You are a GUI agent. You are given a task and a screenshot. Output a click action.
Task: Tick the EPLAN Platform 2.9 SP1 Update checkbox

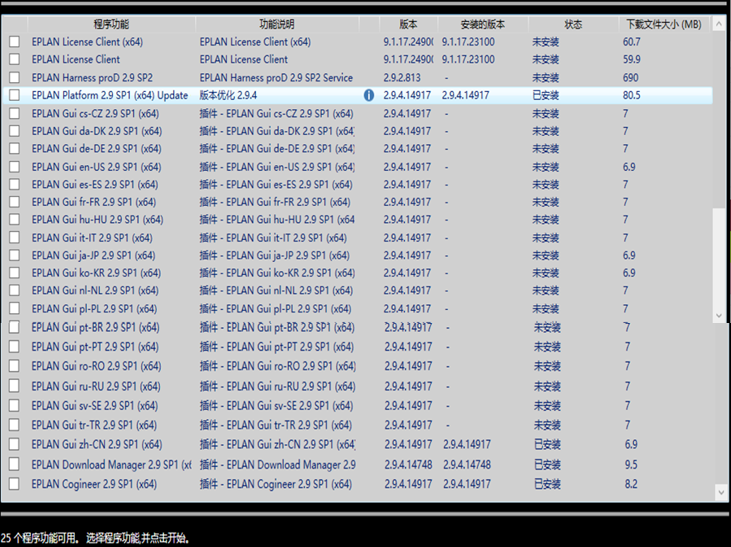(x=14, y=95)
